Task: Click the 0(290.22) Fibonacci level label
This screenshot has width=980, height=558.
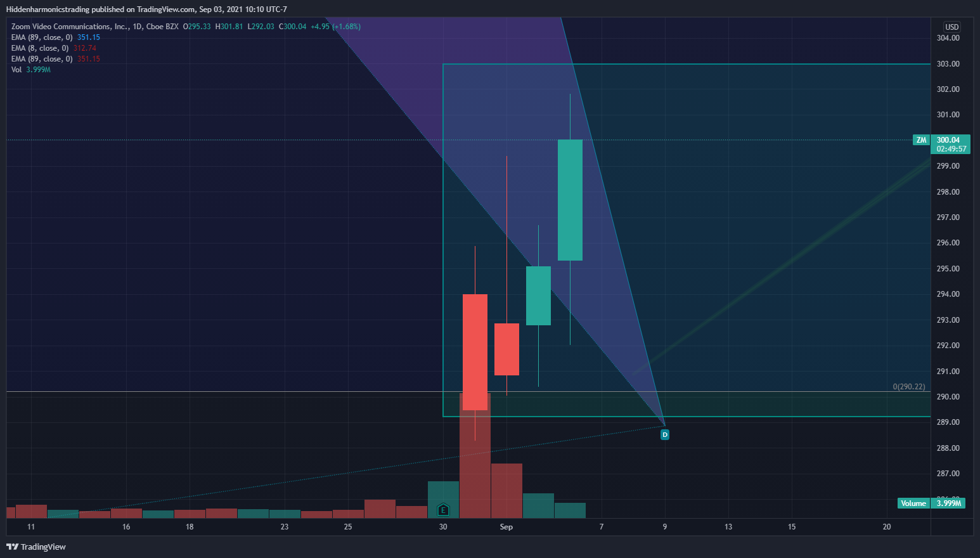Action: click(x=909, y=386)
